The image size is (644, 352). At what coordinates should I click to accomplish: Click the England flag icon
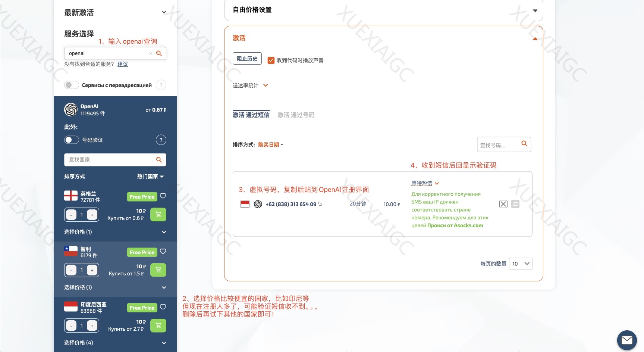(71, 196)
